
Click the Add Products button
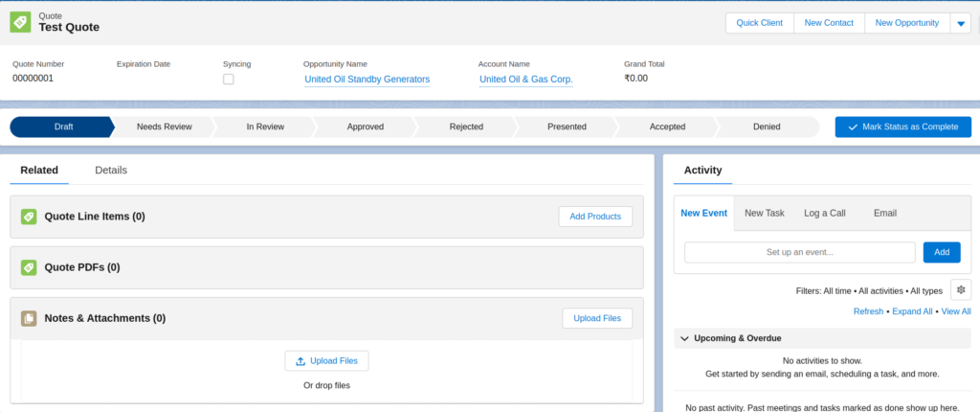595,217
